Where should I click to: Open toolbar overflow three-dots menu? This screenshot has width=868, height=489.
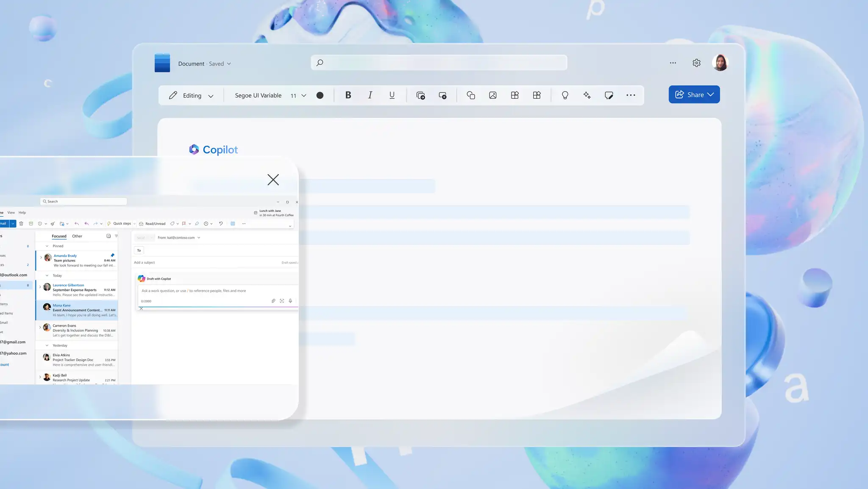(631, 95)
